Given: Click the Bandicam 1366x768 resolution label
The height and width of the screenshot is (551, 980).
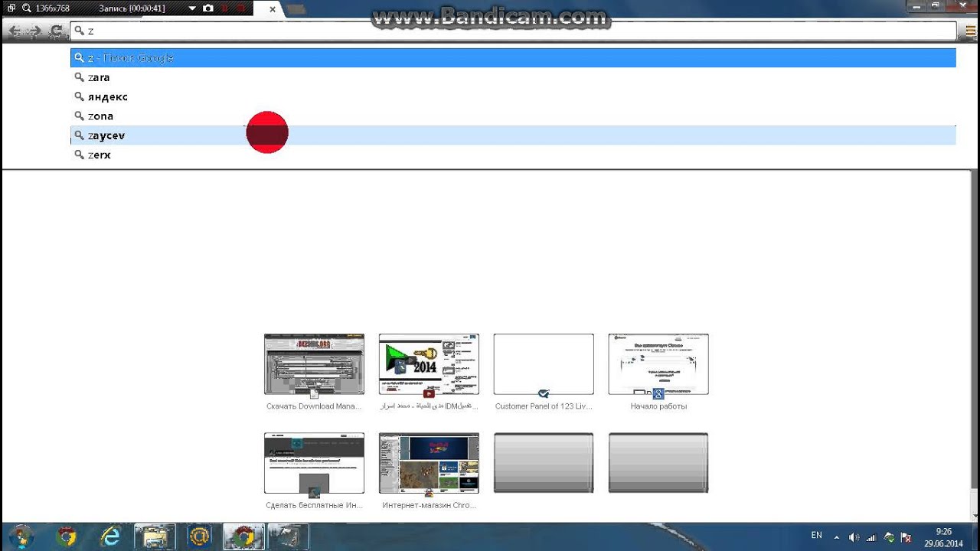Looking at the screenshot, I should (52, 8).
